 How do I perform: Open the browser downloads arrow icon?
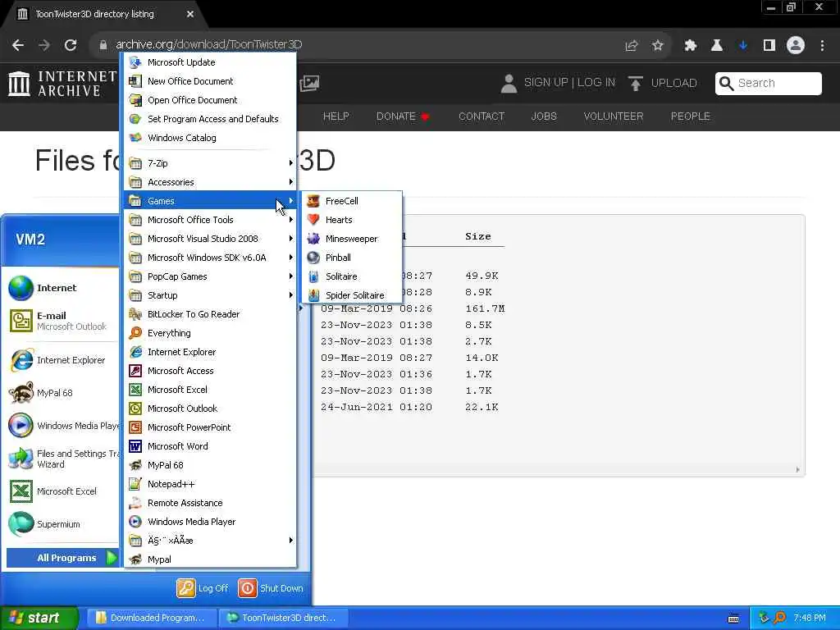click(743, 46)
